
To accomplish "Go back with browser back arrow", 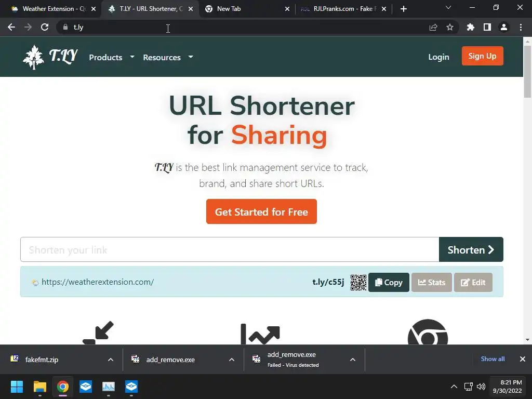I will click(11, 27).
